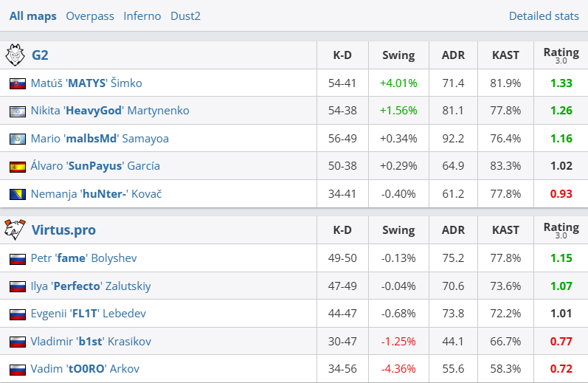Click the Russian flag beside tO0RO
The height and width of the screenshot is (383, 588).
[17, 369]
